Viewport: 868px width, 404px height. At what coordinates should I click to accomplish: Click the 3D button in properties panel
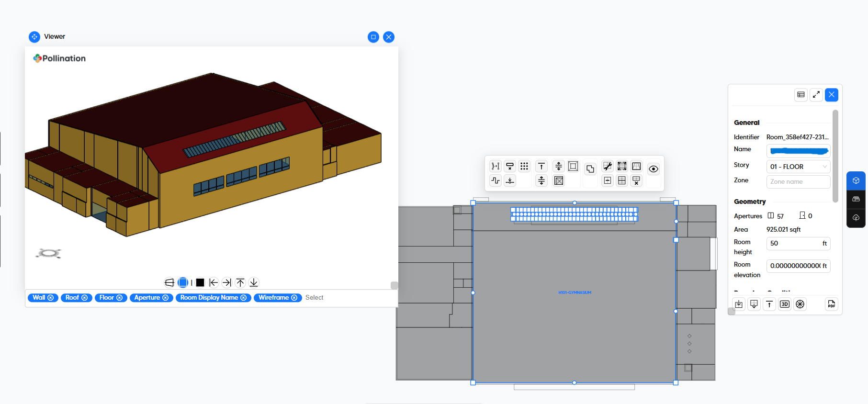click(x=785, y=304)
